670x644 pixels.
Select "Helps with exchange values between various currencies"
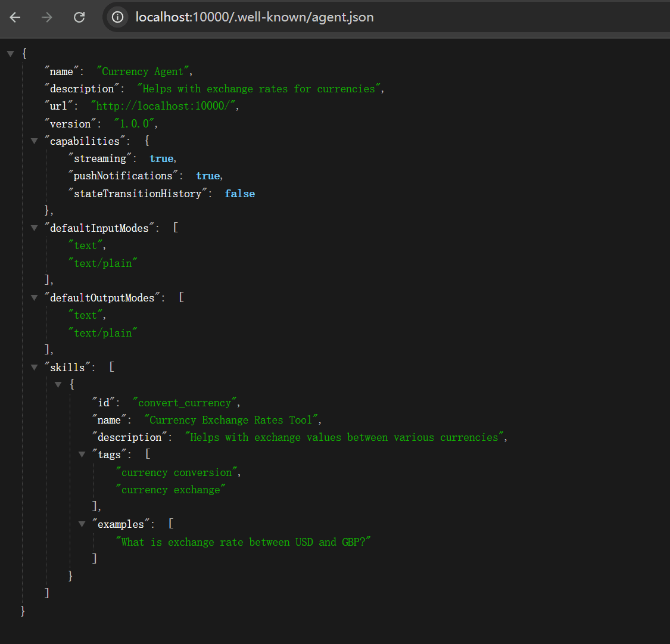tap(344, 438)
